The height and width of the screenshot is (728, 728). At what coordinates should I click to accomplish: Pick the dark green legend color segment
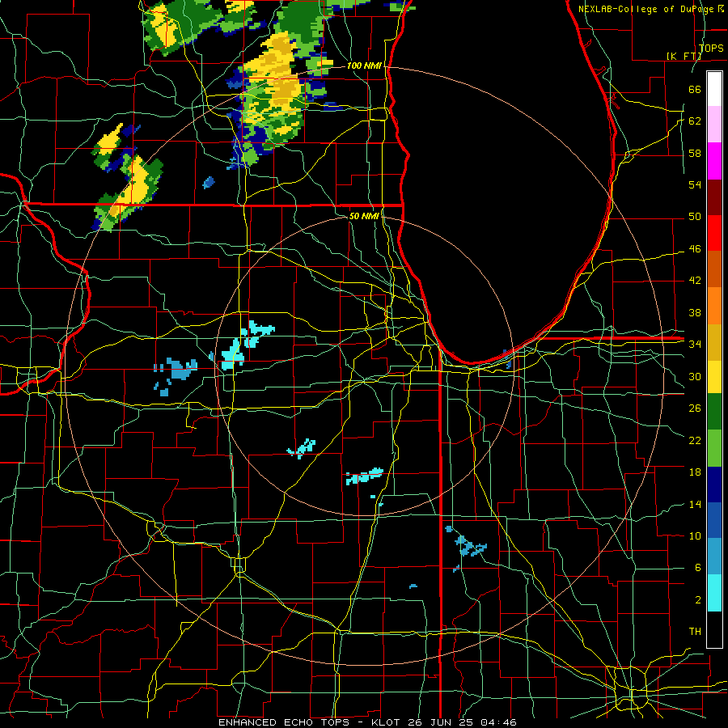coord(714,412)
